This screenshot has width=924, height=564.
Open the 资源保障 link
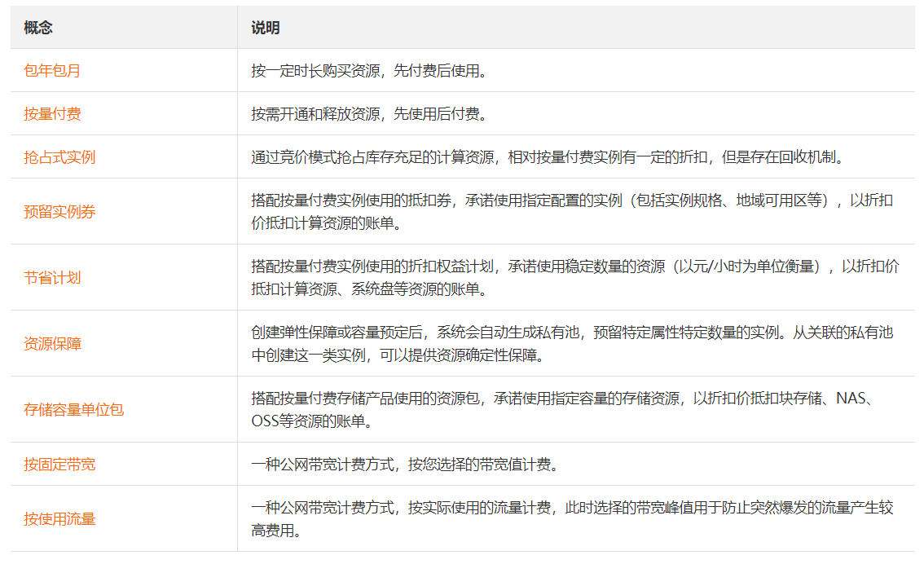(x=52, y=344)
